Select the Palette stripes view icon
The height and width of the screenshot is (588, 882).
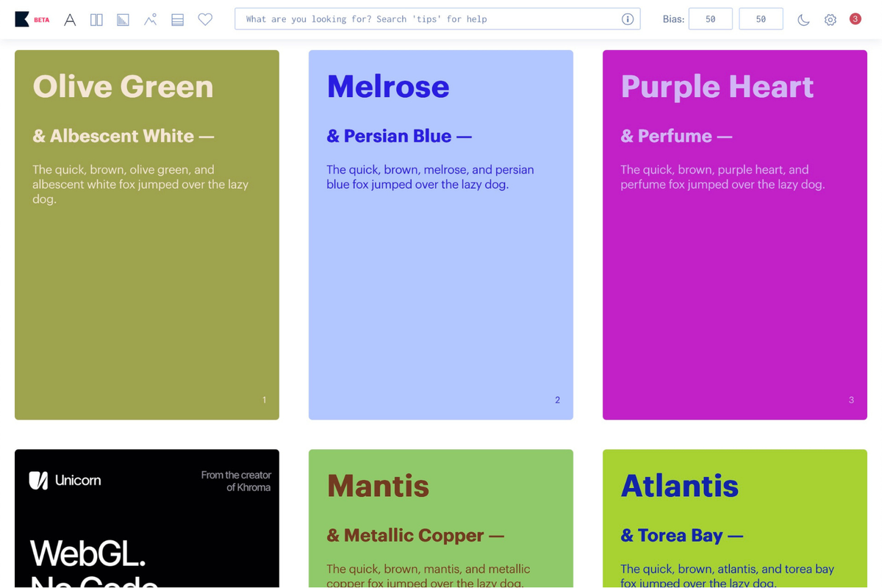(177, 20)
